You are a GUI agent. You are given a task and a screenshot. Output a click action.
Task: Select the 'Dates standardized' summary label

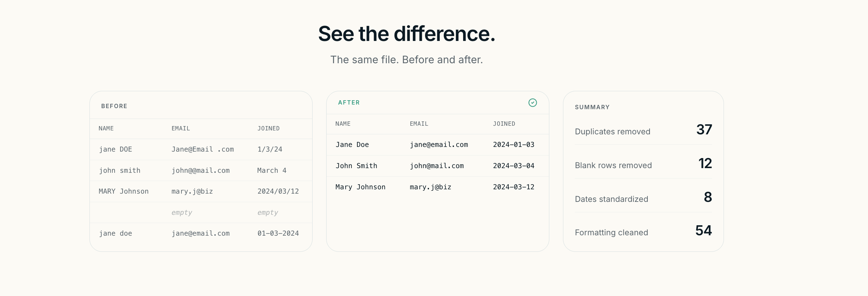(611, 199)
